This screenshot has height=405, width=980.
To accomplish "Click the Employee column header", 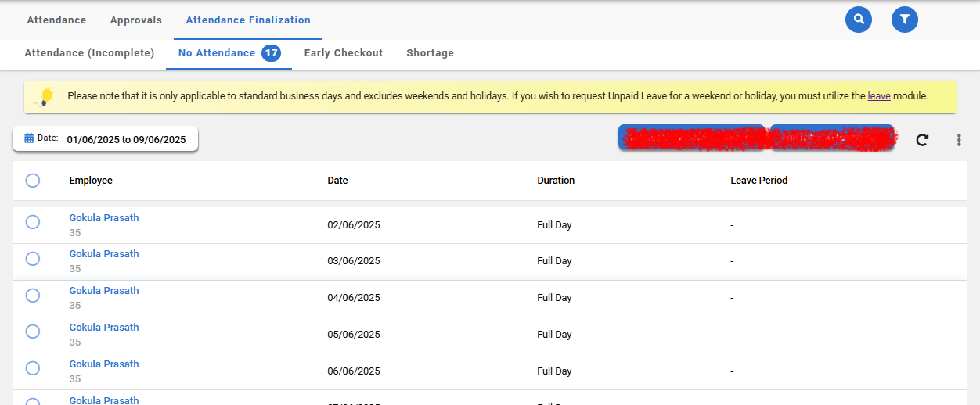I will [x=91, y=181].
